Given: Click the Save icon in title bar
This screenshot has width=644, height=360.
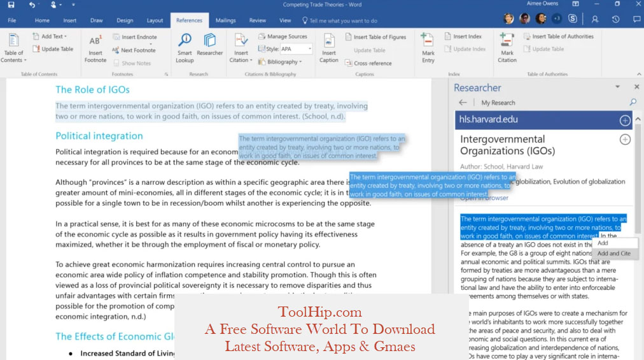Looking at the screenshot, I should (11, 4).
